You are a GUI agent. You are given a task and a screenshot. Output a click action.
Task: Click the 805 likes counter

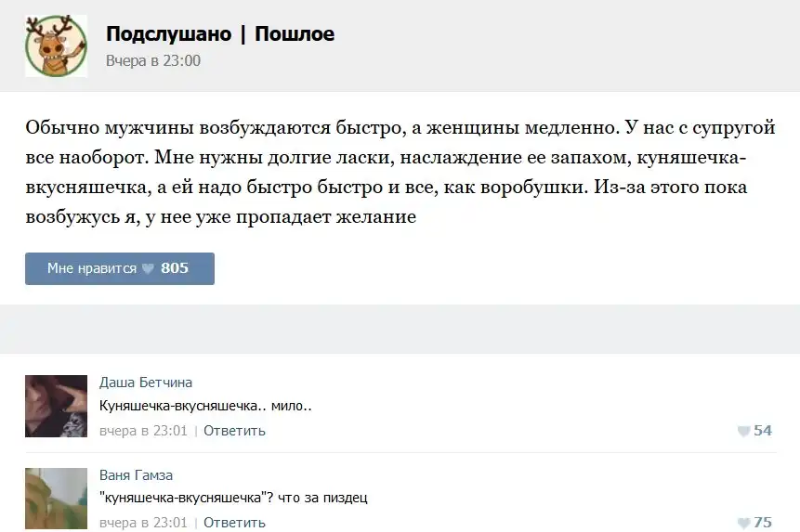click(175, 268)
